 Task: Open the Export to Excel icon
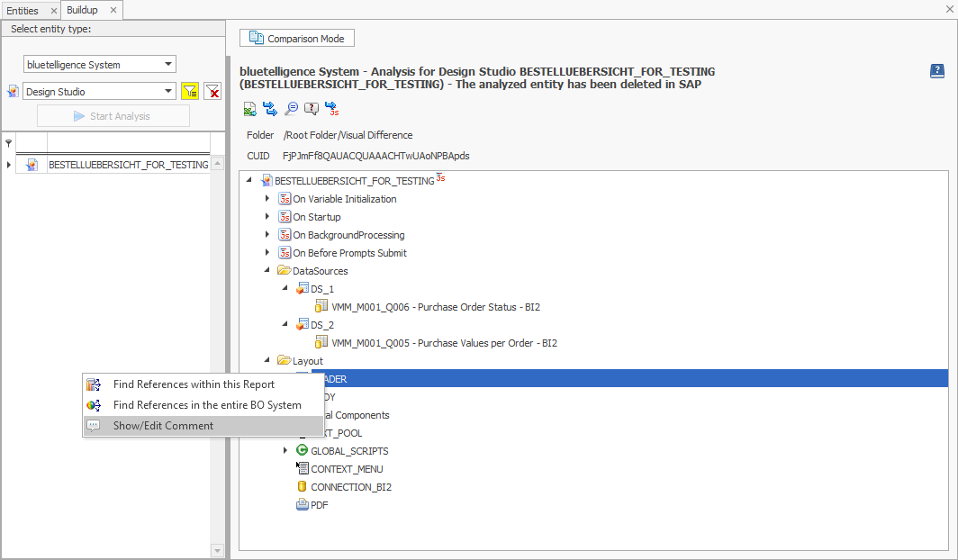(x=249, y=108)
